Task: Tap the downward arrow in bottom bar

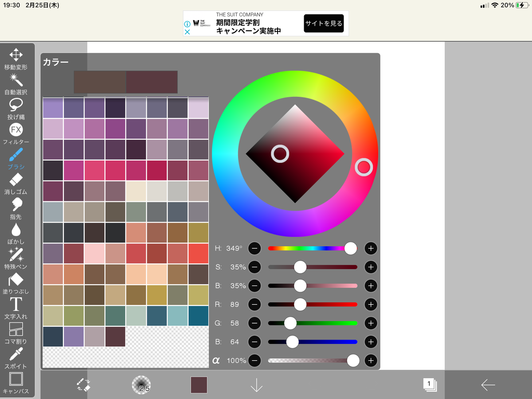Action: coord(257,385)
